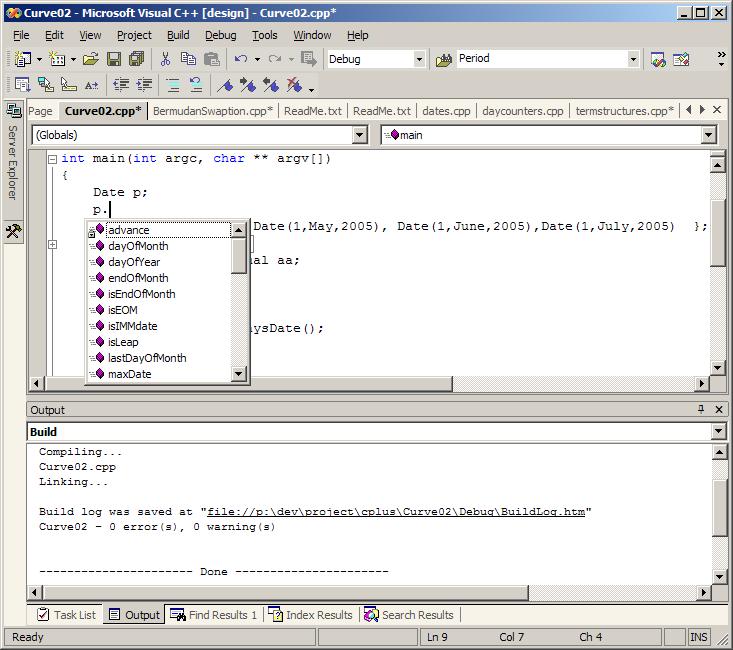Click the Open File toolbar icon
This screenshot has width=733, height=650.
(x=91, y=60)
